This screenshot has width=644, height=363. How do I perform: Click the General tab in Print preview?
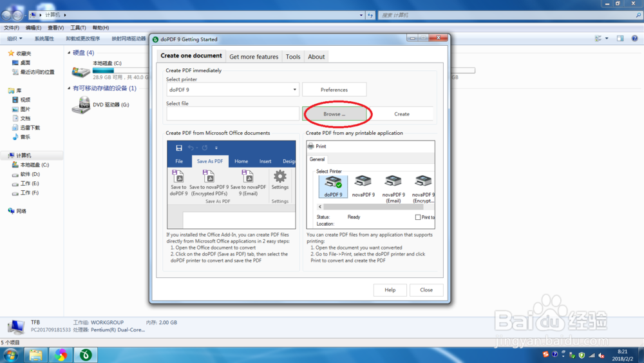pyautogui.click(x=317, y=159)
